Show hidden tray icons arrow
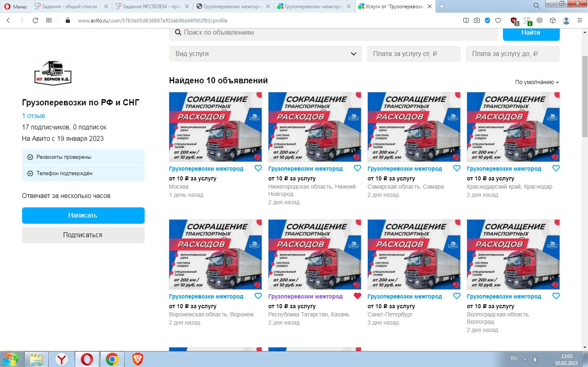This screenshot has width=588, height=367. pos(525,360)
